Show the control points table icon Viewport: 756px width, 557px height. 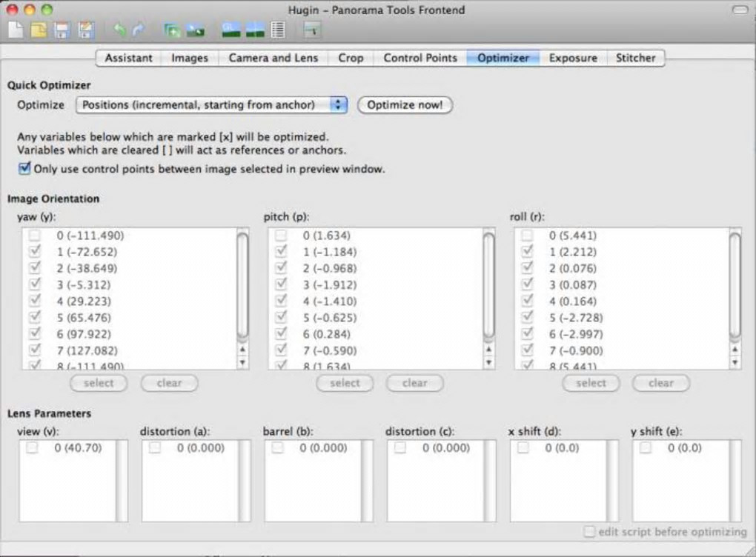(x=278, y=30)
